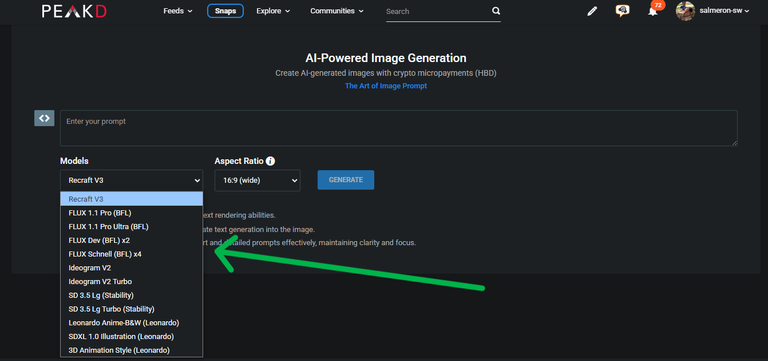Click the pencil compose post icon
Screen dimensions: 768x361
click(x=592, y=11)
